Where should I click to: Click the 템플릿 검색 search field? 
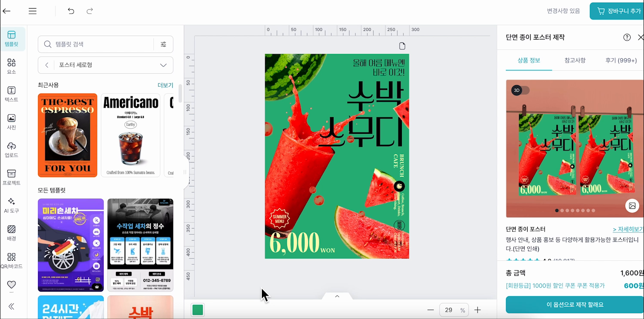click(102, 44)
